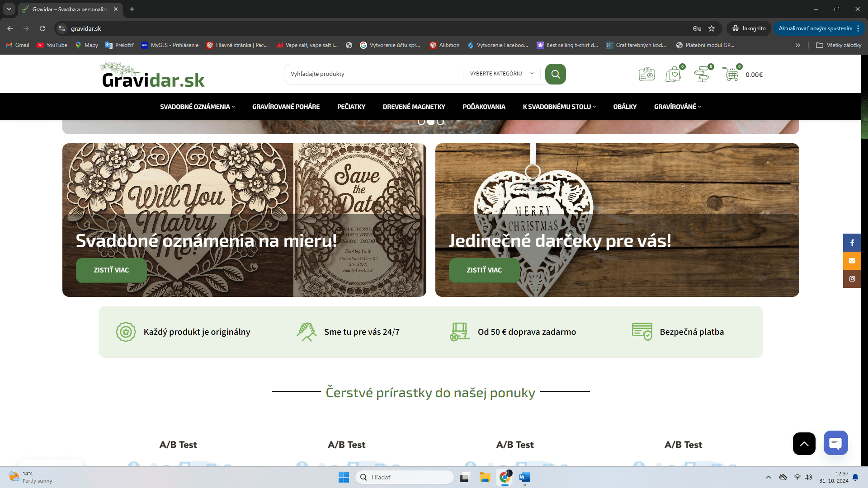Click the scroll-to-top arrow button
This screenshot has width=868, height=488.
[x=804, y=444]
